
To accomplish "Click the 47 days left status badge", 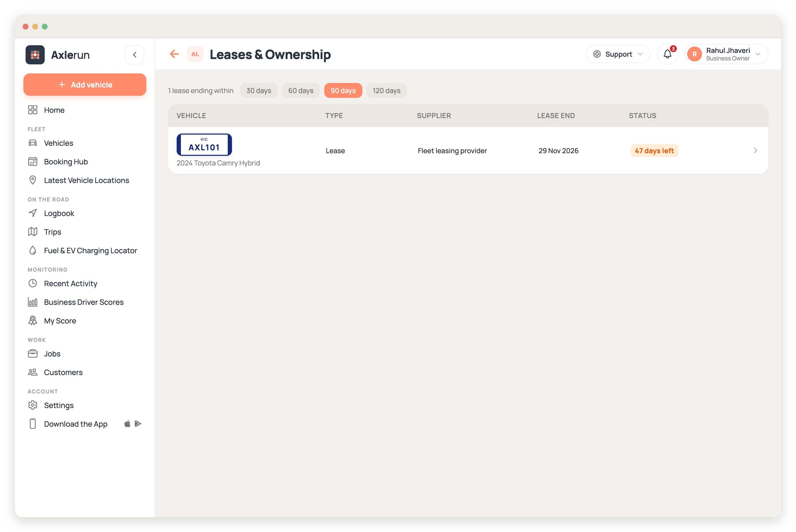I will pos(654,151).
